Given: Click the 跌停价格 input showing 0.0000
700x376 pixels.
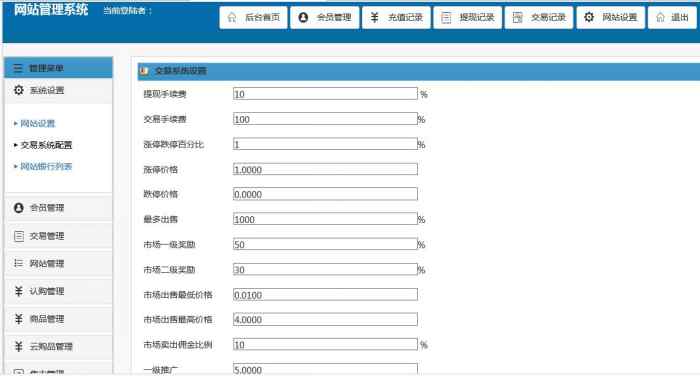Looking at the screenshot, I should point(325,194).
